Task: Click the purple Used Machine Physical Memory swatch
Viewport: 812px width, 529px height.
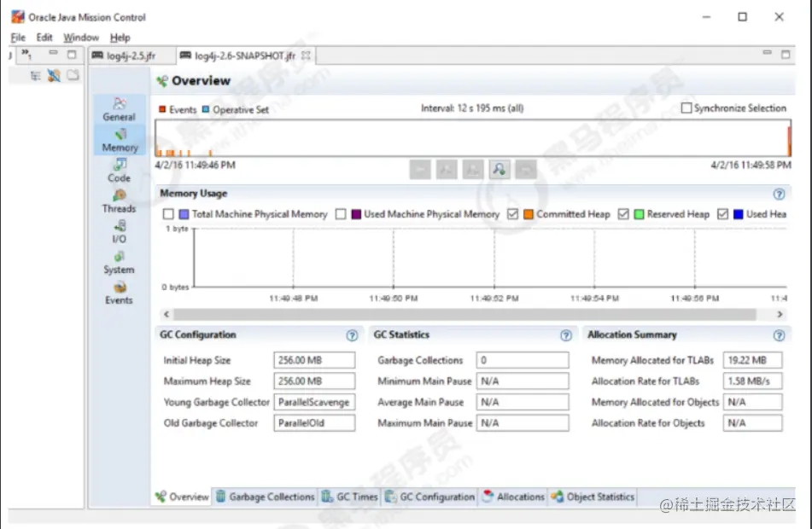Action: click(356, 214)
